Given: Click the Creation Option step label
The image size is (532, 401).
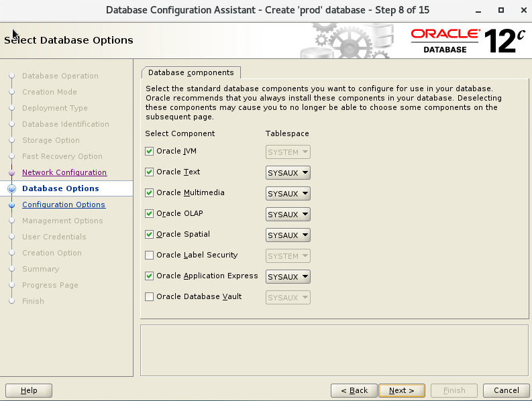Looking at the screenshot, I should [x=52, y=253].
